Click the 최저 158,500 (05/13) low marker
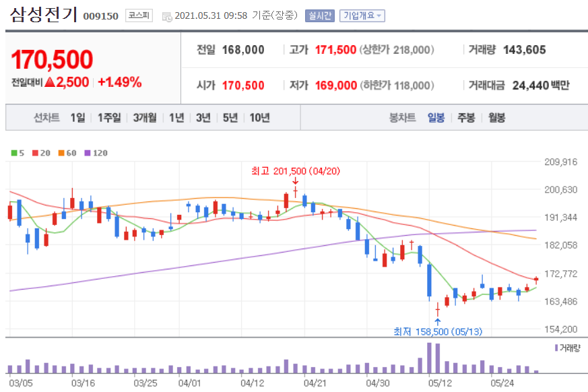The height and width of the screenshot is (392, 588). (438, 331)
